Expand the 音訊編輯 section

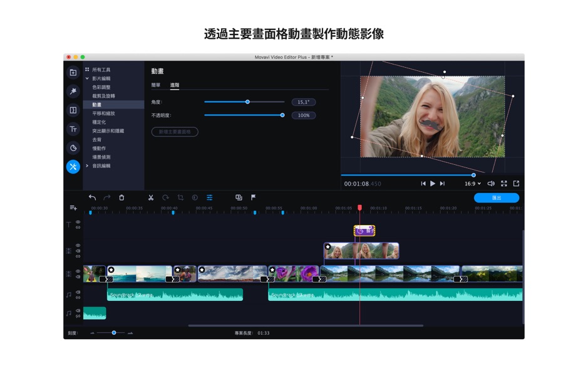point(88,166)
